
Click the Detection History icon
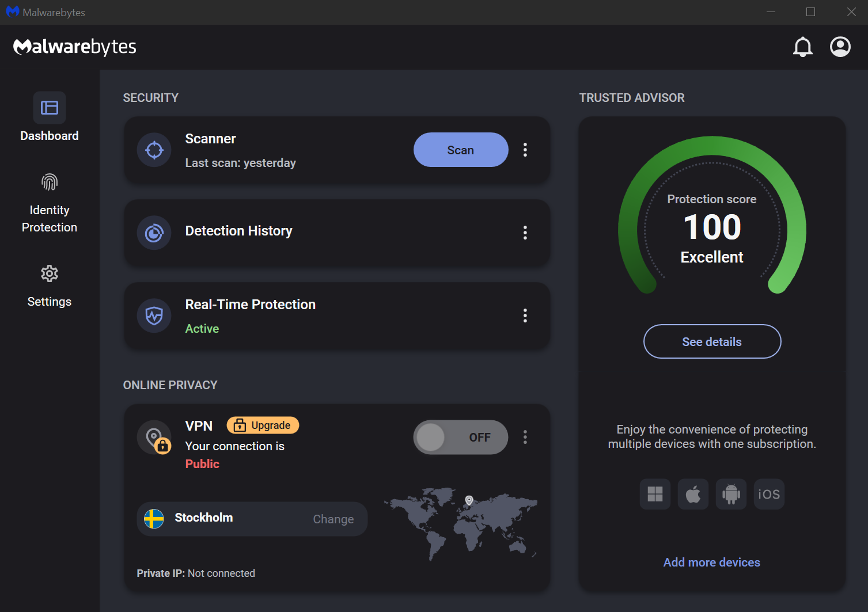pos(154,233)
